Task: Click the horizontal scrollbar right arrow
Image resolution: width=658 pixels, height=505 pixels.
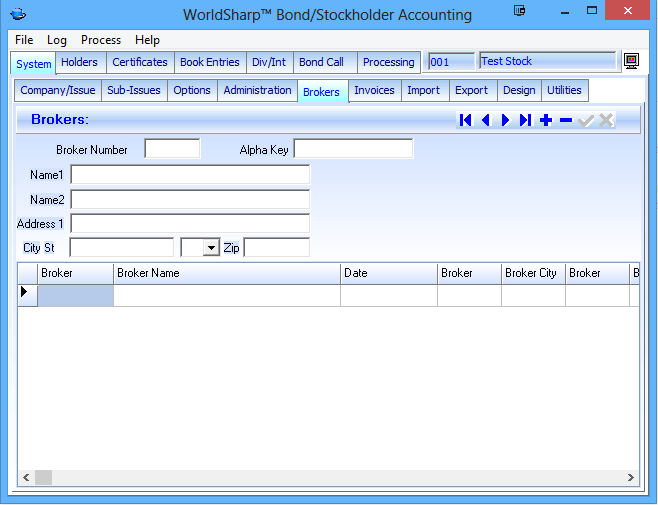Action: point(631,478)
